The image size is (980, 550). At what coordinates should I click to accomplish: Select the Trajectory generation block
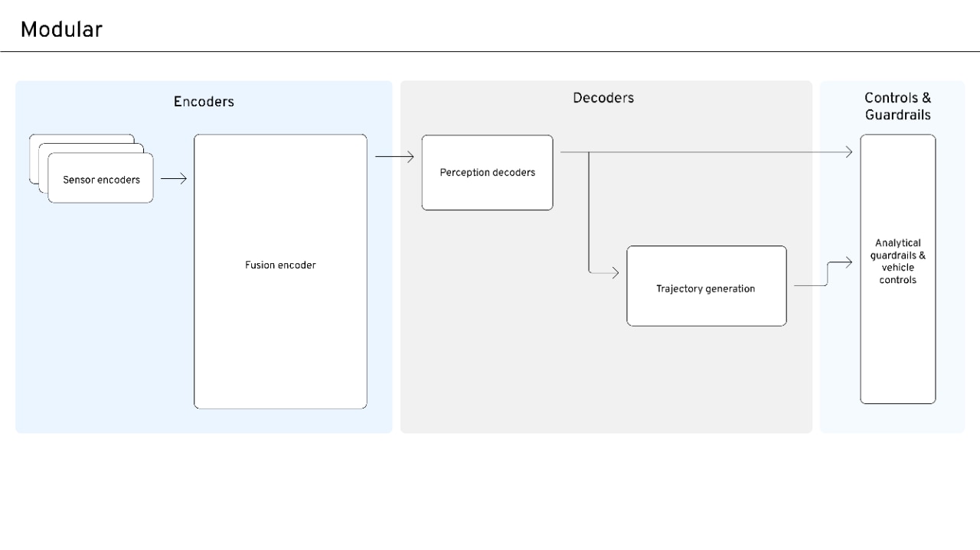click(706, 288)
